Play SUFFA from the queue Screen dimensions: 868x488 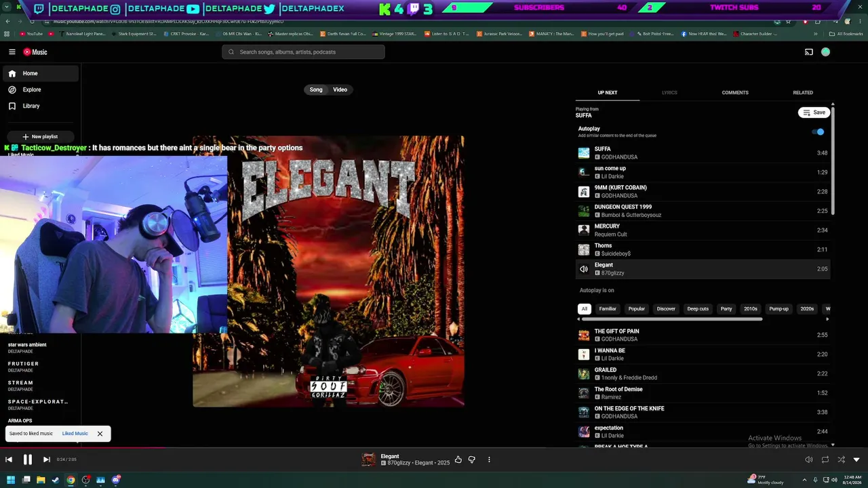point(703,153)
